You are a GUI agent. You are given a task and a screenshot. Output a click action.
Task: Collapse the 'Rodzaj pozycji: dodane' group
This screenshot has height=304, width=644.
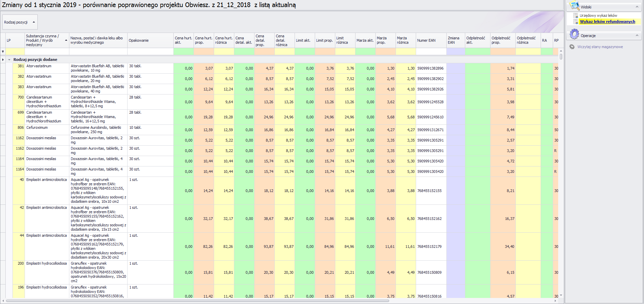(9, 60)
